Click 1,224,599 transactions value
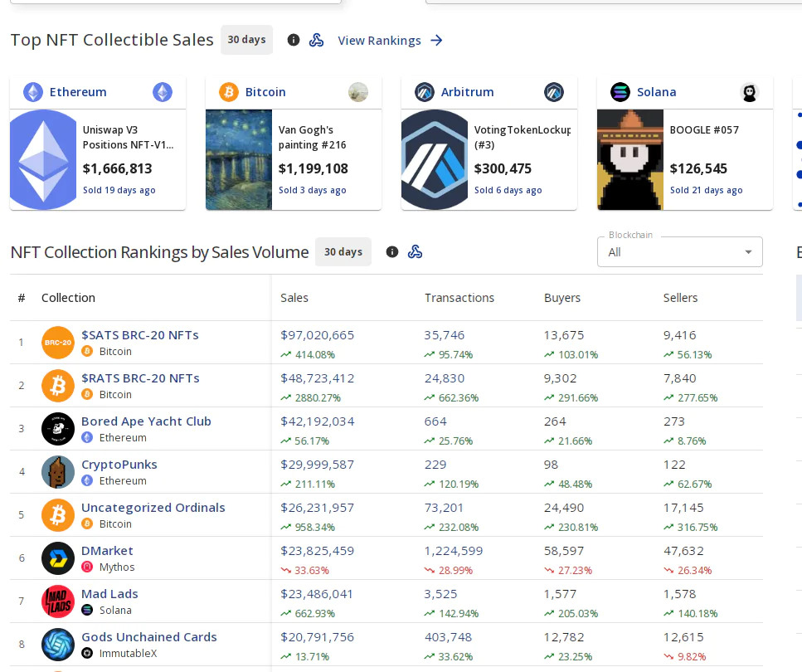 pos(454,551)
